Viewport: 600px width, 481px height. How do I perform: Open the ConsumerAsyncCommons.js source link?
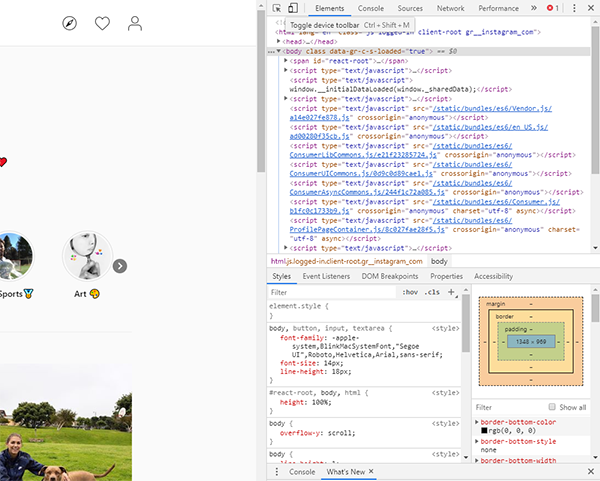tap(367, 192)
